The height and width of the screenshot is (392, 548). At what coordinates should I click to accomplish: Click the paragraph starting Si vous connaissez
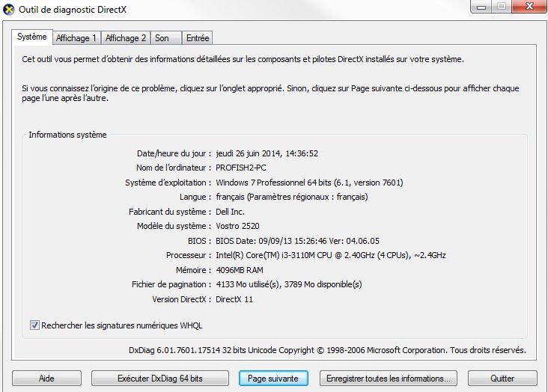(x=270, y=94)
